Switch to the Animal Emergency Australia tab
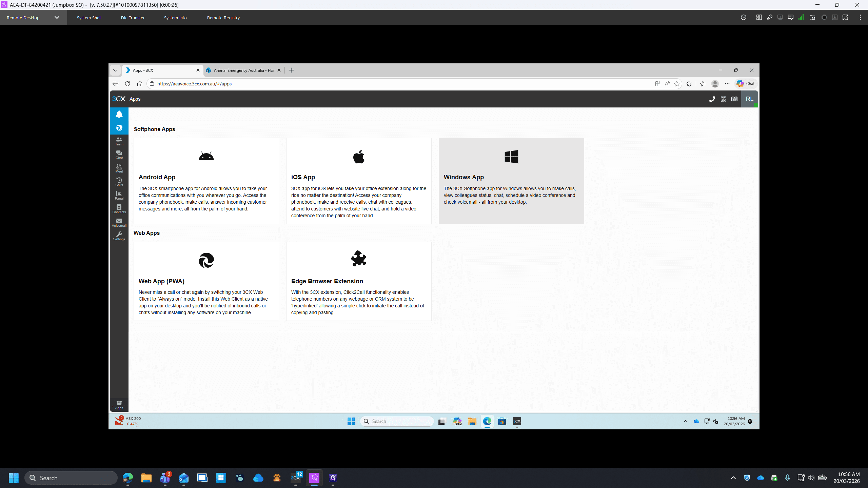 pyautogui.click(x=243, y=70)
